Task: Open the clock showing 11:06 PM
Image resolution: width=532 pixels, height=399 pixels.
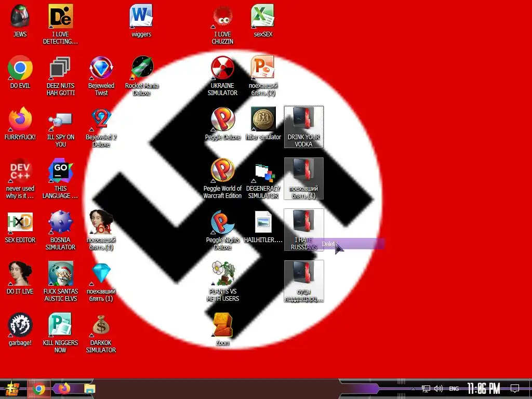Action: [x=484, y=389]
